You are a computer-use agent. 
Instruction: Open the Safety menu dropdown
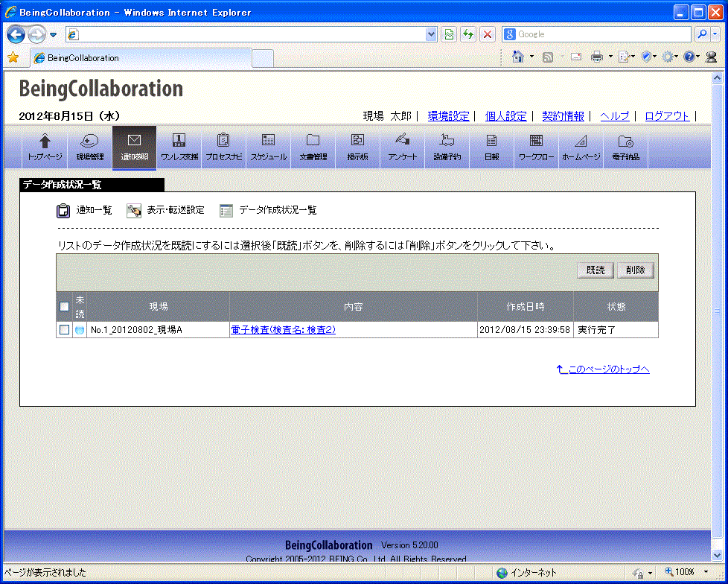coord(648,57)
